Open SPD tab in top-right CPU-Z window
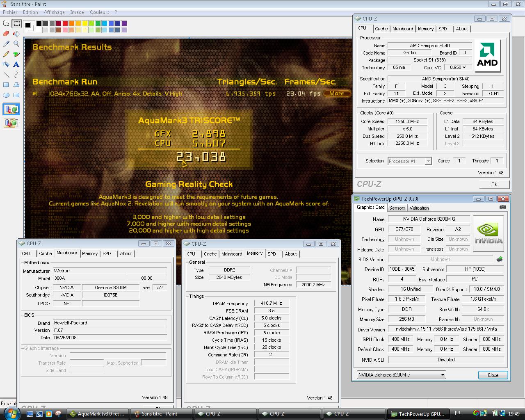The image size is (525, 420). [x=443, y=29]
